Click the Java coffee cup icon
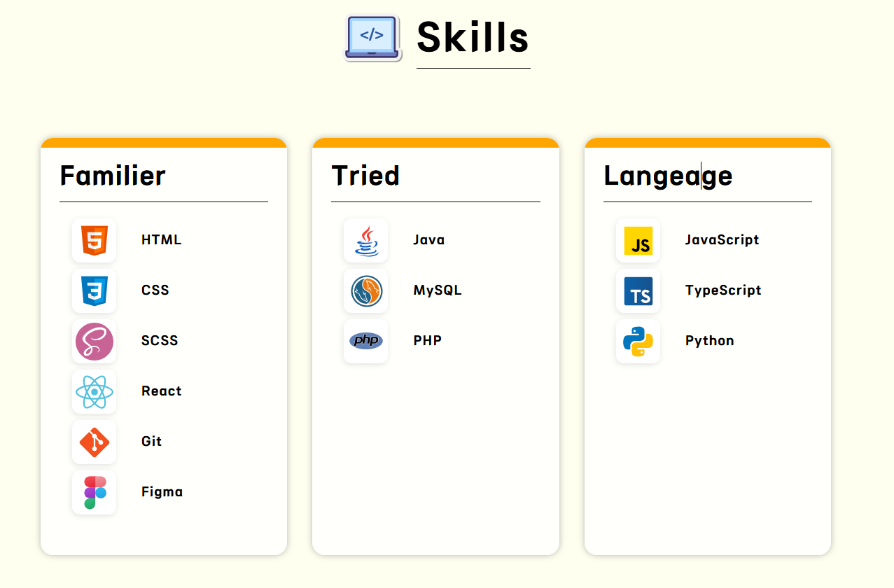 pyautogui.click(x=365, y=240)
